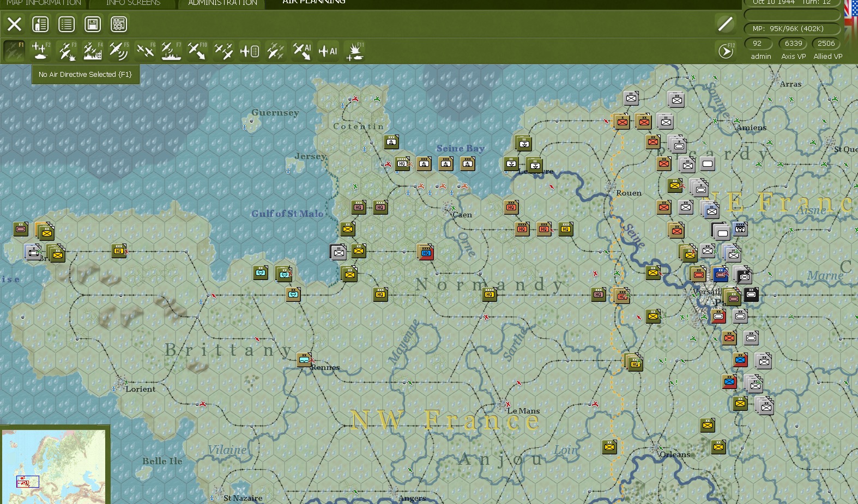The height and width of the screenshot is (504, 858).
Task: Click the two-aircraft-pairs icon after F10
Action: 223,51
